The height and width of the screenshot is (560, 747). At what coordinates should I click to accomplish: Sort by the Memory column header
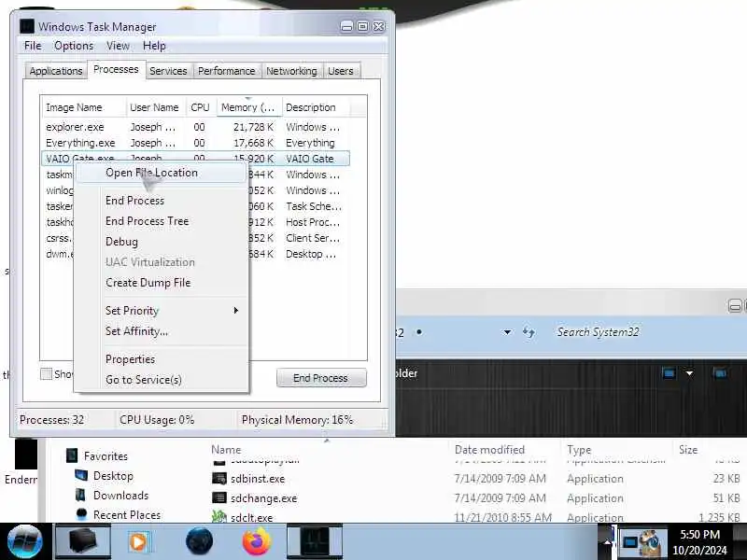pos(249,107)
